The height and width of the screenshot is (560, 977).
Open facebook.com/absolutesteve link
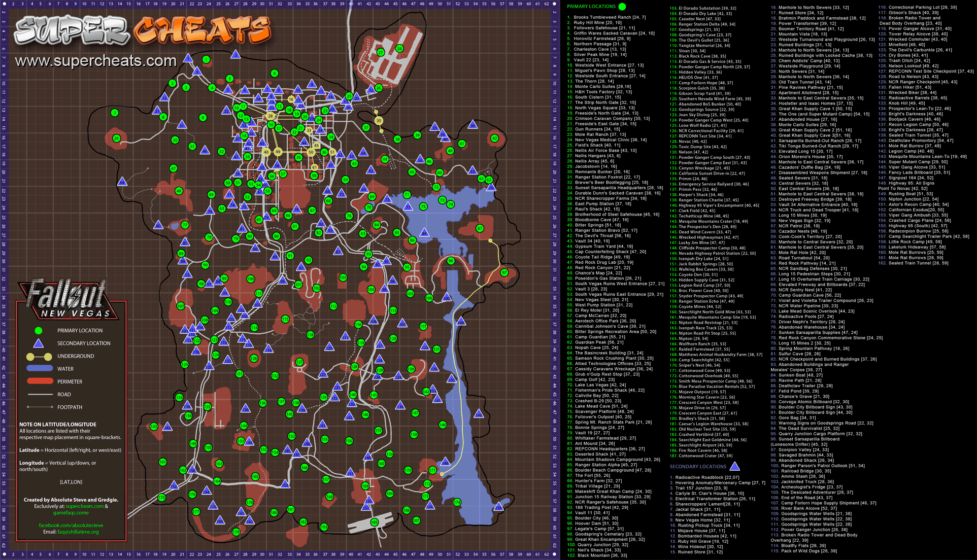point(71,526)
